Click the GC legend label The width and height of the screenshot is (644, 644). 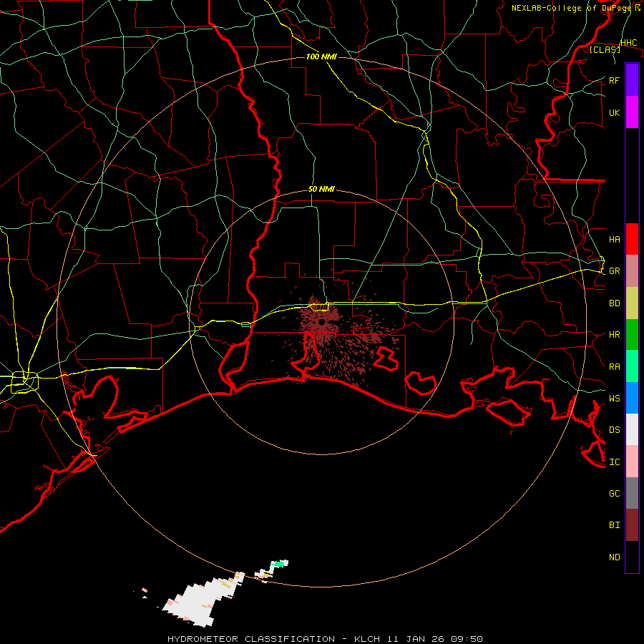click(614, 493)
